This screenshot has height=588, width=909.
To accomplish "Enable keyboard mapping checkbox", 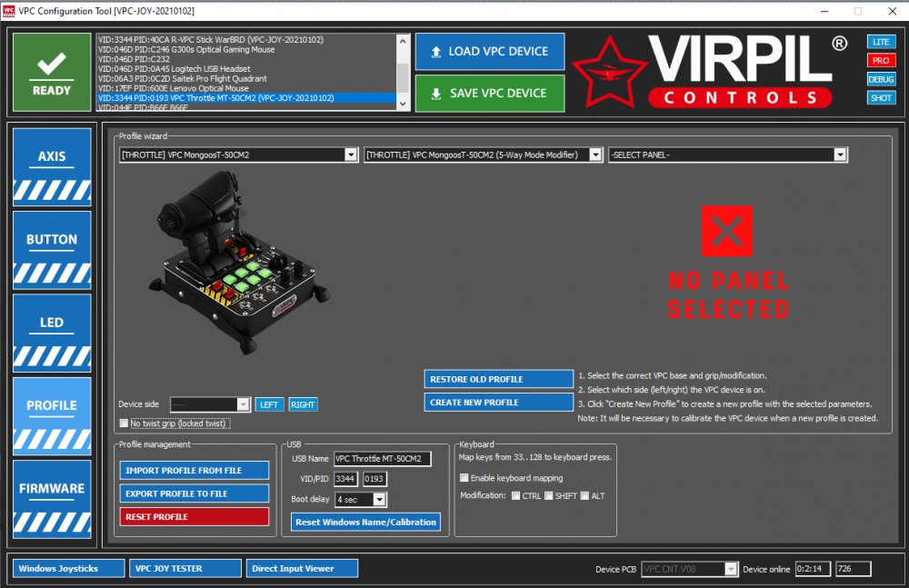I will pyautogui.click(x=464, y=478).
